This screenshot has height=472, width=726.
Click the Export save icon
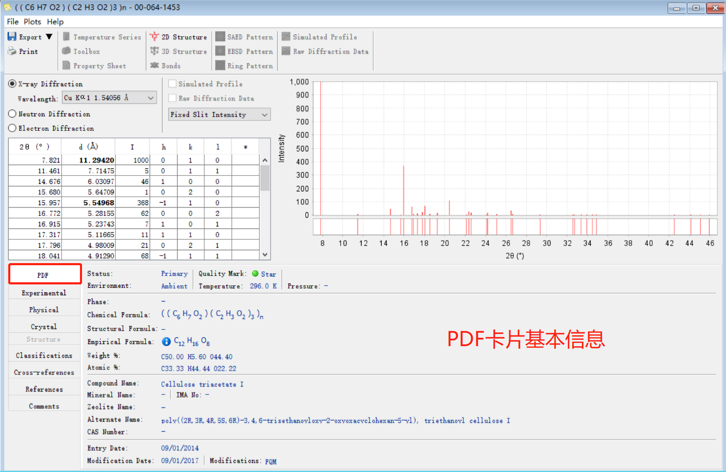[12, 37]
